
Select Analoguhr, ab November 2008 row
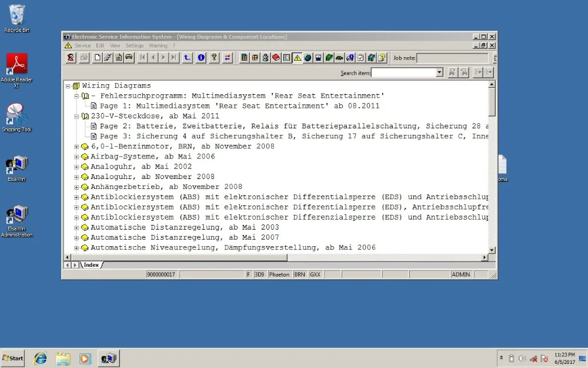pos(153,177)
